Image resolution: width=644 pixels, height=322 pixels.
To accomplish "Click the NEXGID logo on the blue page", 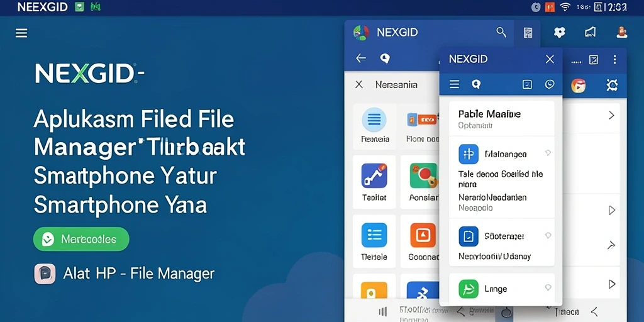I will tap(89, 74).
